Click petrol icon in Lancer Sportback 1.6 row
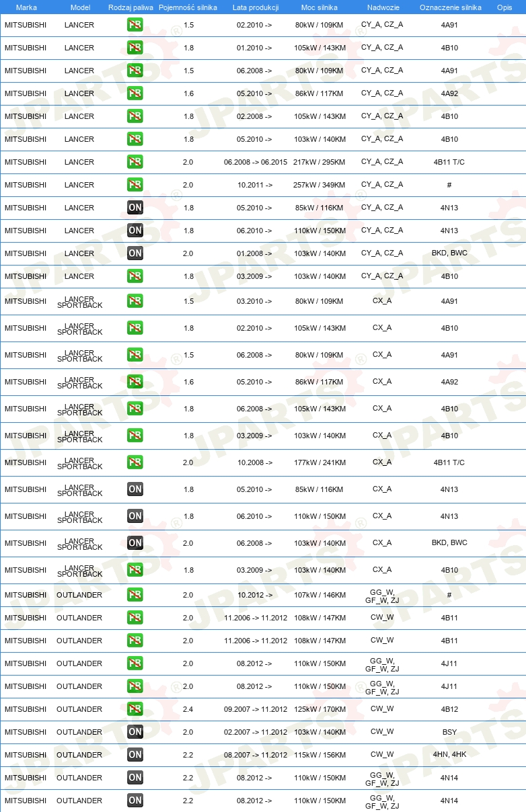Viewport: 526px width, 812px height. tap(135, 382)
